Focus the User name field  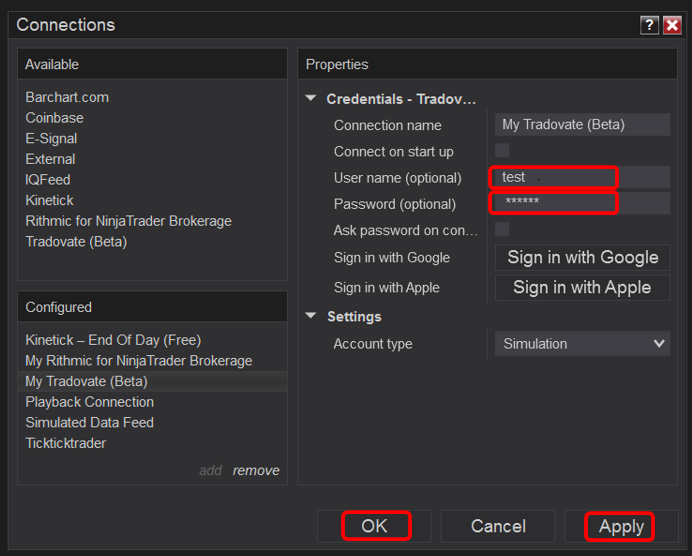click(x=582, y=177)
